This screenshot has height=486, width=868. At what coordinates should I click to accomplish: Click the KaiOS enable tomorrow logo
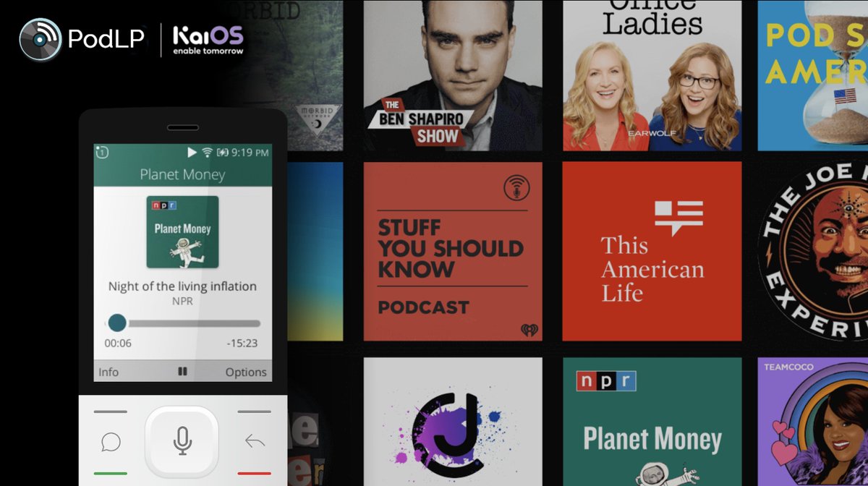click(x=208, y=40)
